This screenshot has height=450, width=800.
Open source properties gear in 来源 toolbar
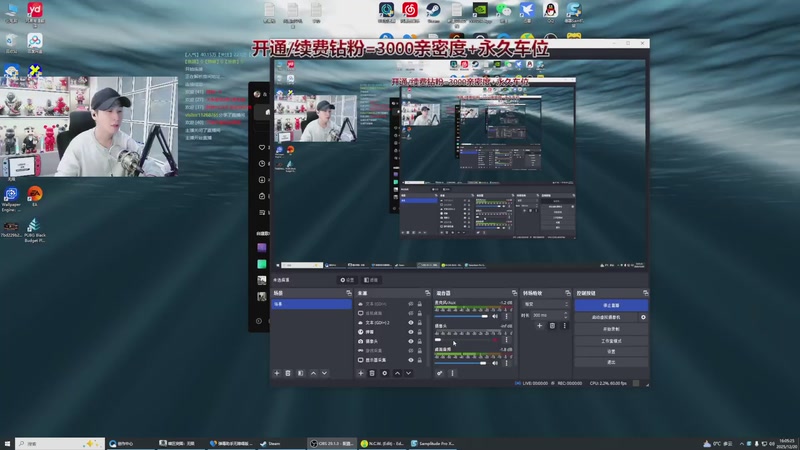coord(385,373)
